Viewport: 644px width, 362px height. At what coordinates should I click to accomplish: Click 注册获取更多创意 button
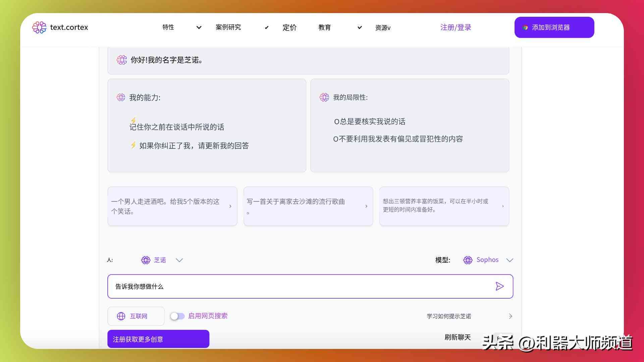click(158, 339)
